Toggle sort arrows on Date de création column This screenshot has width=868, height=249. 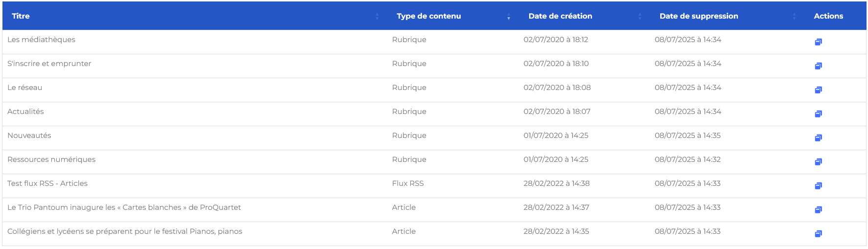tap(640, 16)
